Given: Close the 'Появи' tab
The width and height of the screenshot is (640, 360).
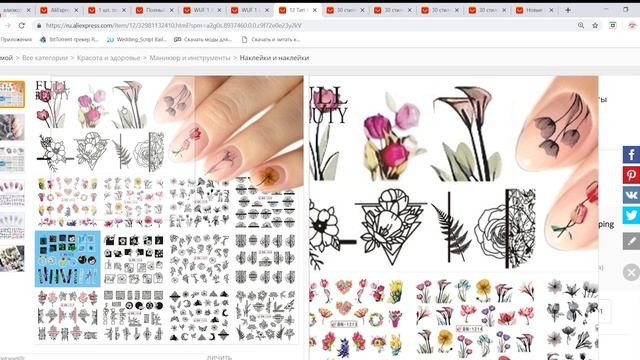Looking at the screenshot, I should coord(171,10).
